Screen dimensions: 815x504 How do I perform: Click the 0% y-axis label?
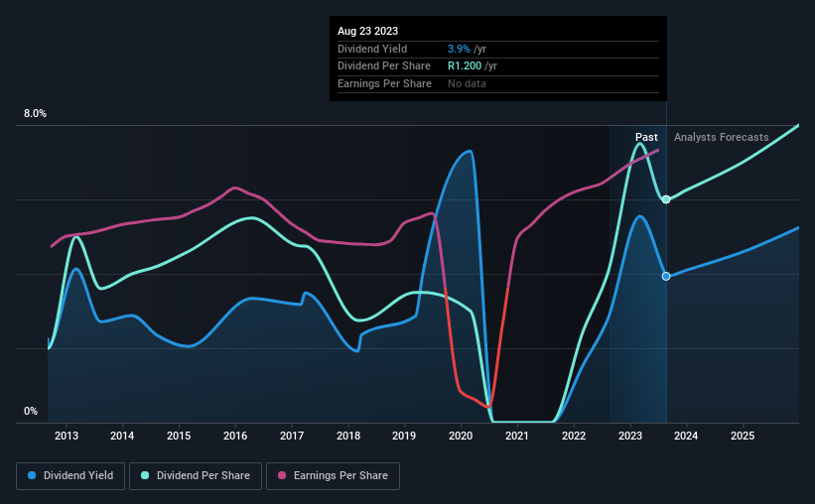click(31, 411)
